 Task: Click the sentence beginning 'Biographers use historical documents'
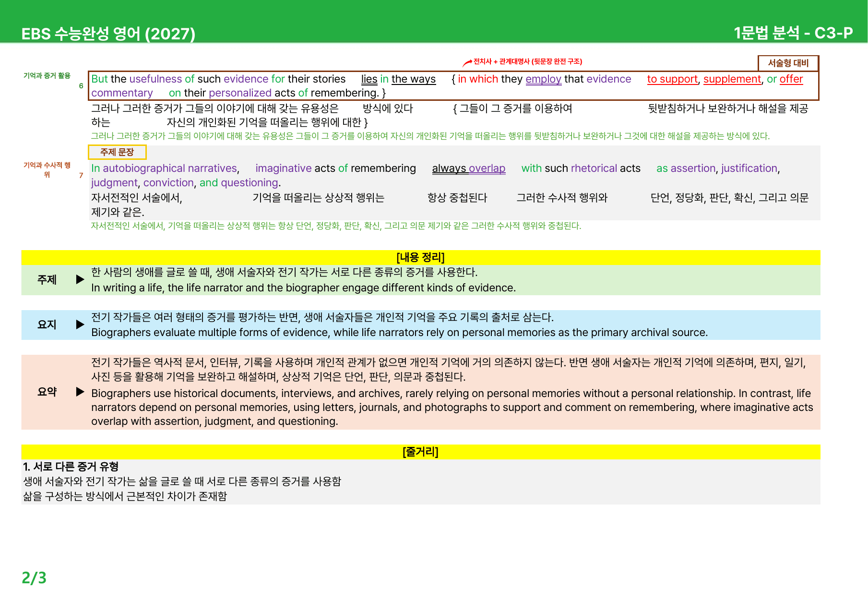(x=452, y=408)
